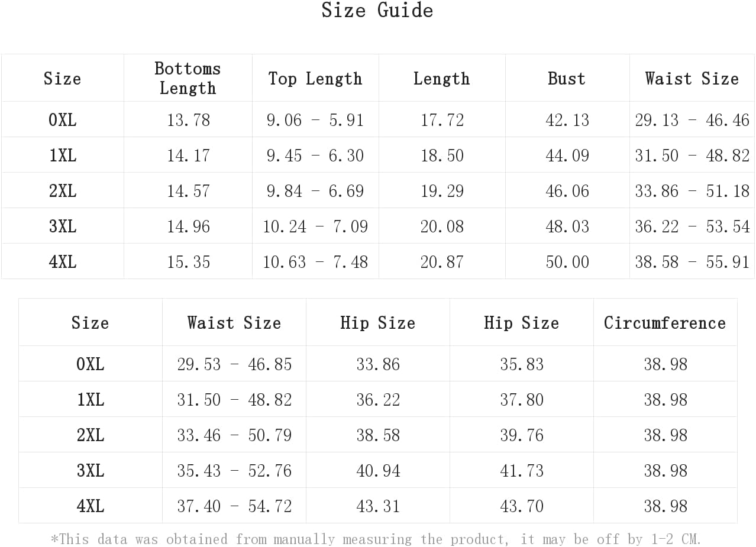Click the 4XL label in first table
This screenshot has width=756, height=547.
(62, 261)
